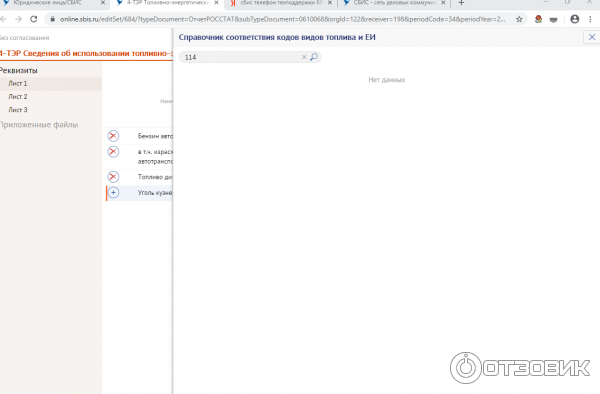
Task: Click the magnifier search icon in the directory panel
Action: [x=314, y=57]
